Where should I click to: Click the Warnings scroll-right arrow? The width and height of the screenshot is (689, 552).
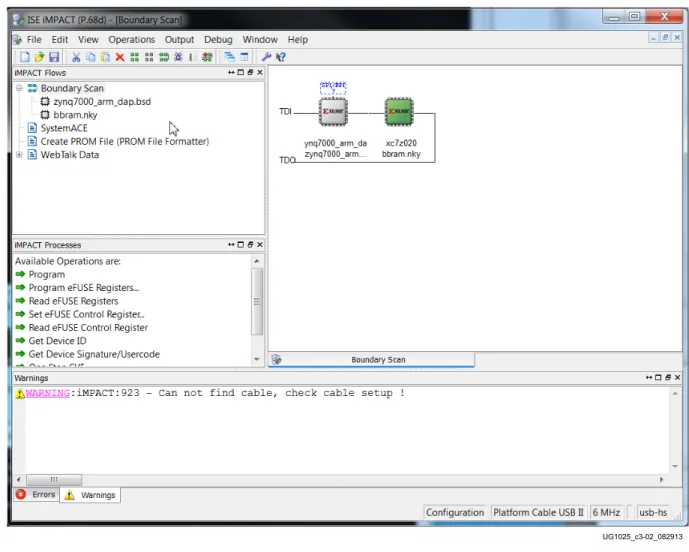pyautogui.click(x=661, y=479)
